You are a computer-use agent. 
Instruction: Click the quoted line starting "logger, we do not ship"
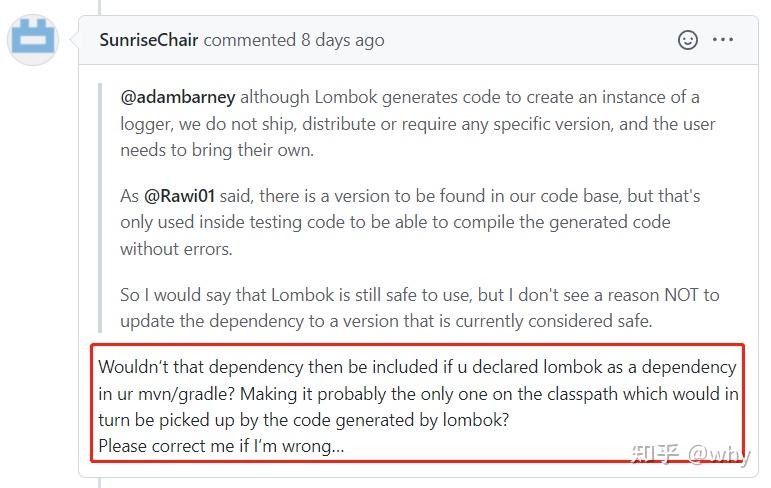(418, 124)
